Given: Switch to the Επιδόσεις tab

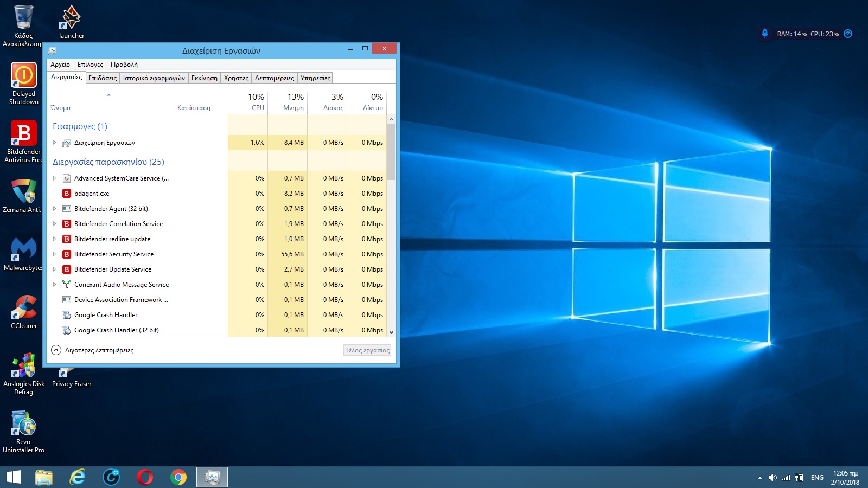Looking at the screenshot, I should [103, 78].
